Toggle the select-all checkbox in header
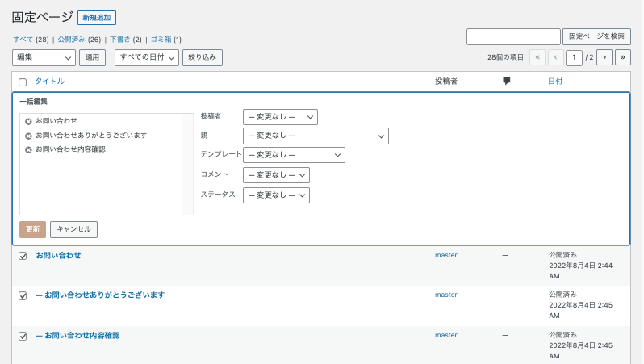 pos(23,82)
